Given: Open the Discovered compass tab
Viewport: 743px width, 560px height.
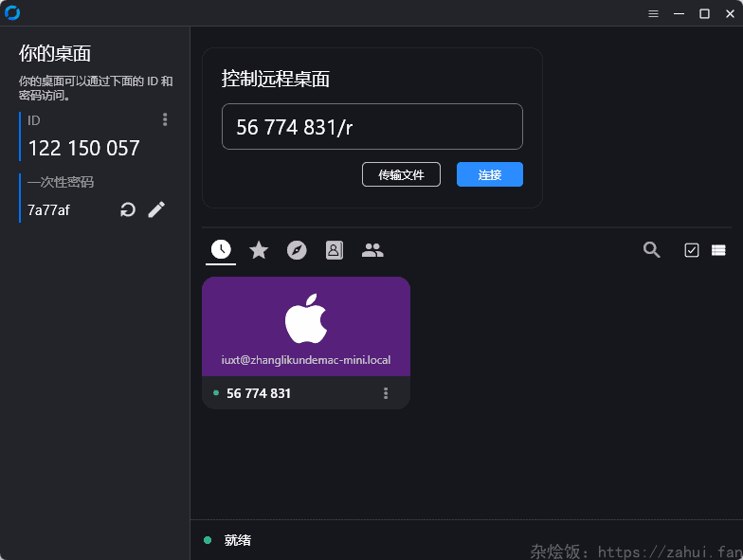Looking at the screenshot, I should [x=297, y=250].
